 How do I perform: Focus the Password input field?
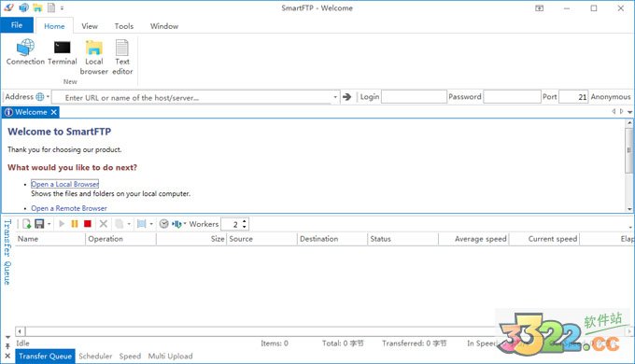coord(512,97)
